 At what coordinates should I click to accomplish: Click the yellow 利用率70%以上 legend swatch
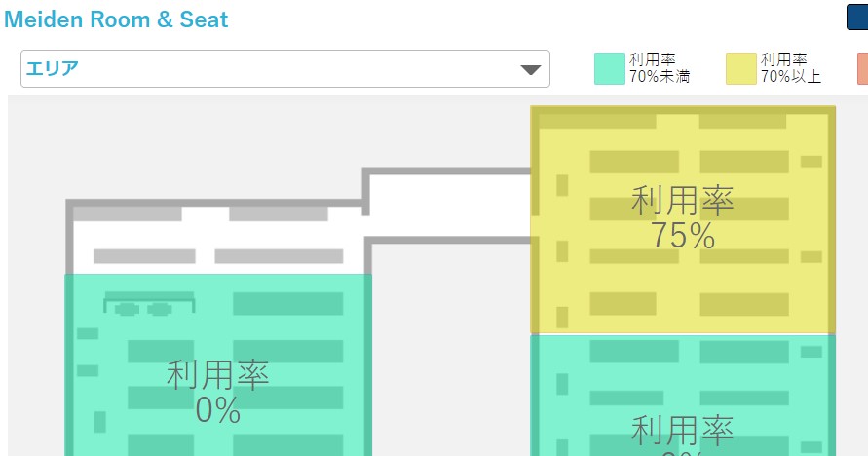point(740,68)
